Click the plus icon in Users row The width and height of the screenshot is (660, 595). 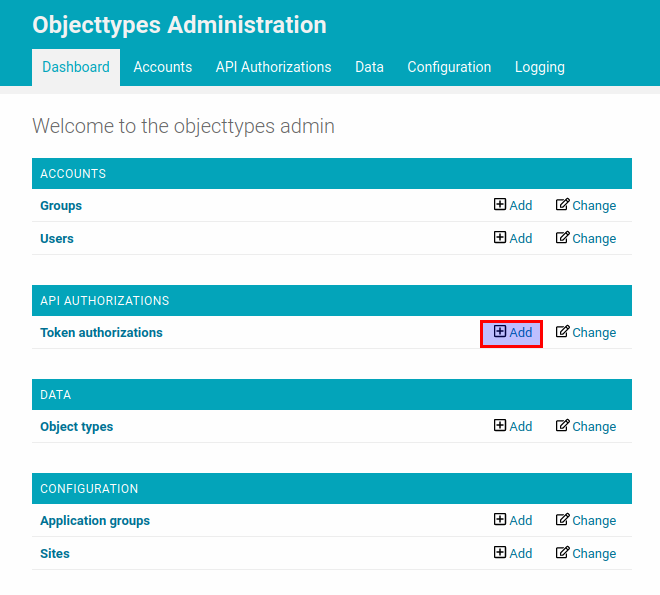pos(500,237)
